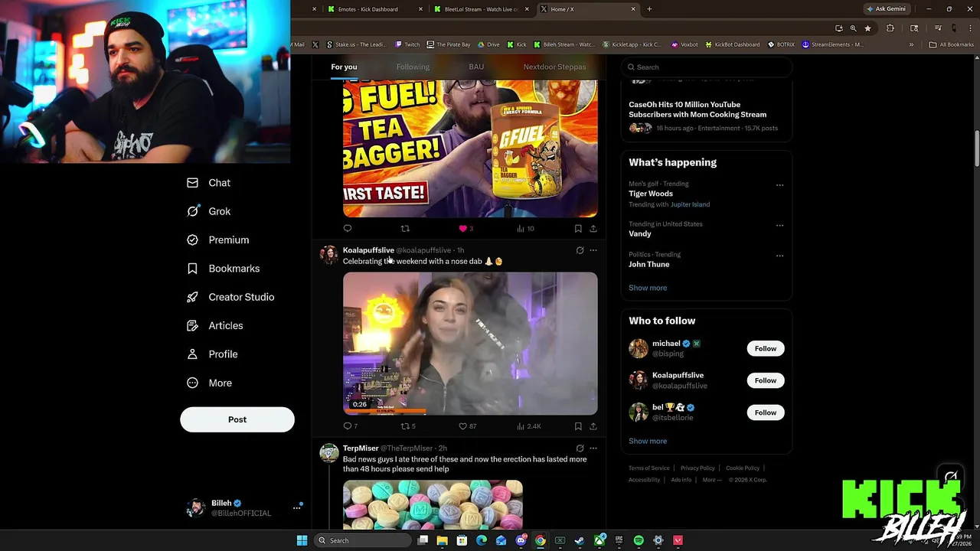
Task: Open More menu in X sidebar
Action: pos(209,383)
